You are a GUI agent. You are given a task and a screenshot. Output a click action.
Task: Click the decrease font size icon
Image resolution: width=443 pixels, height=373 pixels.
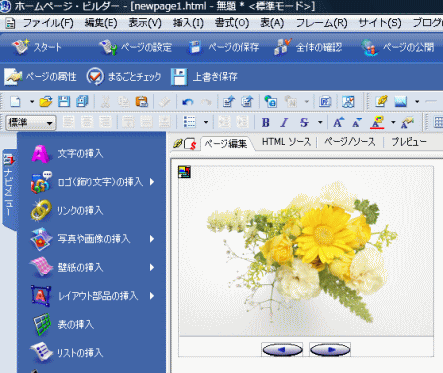[357, 123]
